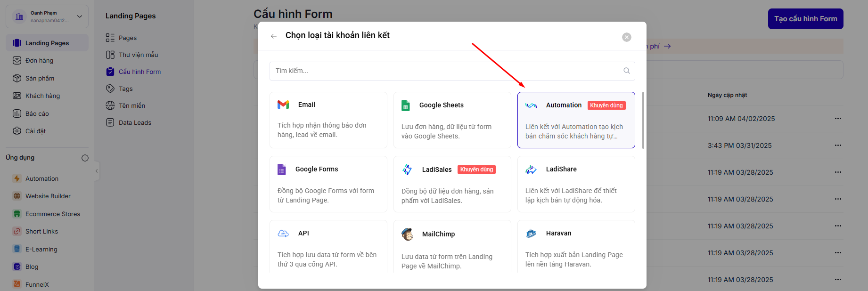Image resolution: width=868 pixels, height=291 pixels.
Task: Go to Data Leads submenu
Action: (x=135, y=122)
